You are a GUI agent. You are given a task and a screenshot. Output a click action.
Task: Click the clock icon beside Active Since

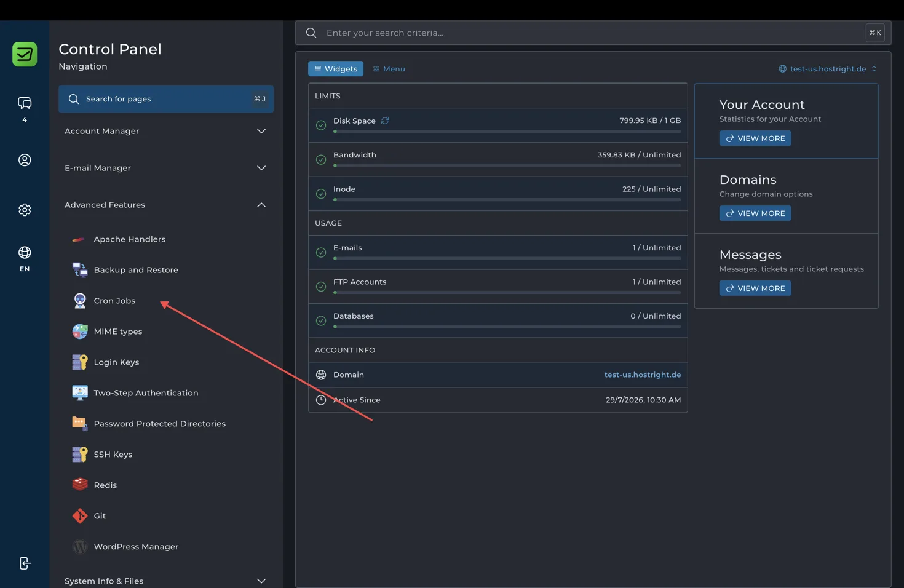321,400
